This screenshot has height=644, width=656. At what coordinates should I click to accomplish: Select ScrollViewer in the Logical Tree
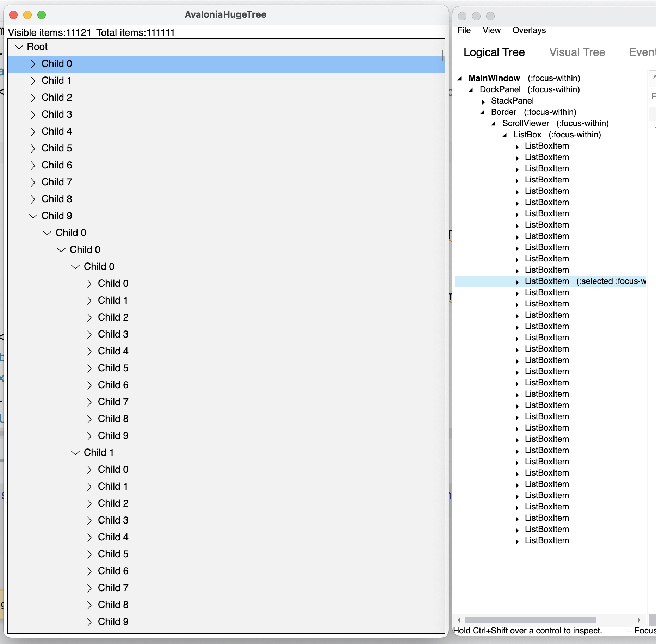pyautogui.click(x=526, y=123)
